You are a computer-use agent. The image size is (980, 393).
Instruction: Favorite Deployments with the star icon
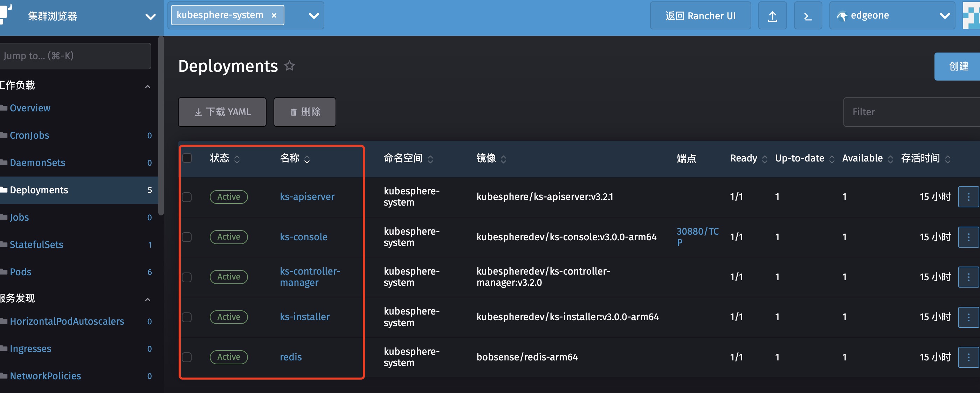click(x=290, y=66)
